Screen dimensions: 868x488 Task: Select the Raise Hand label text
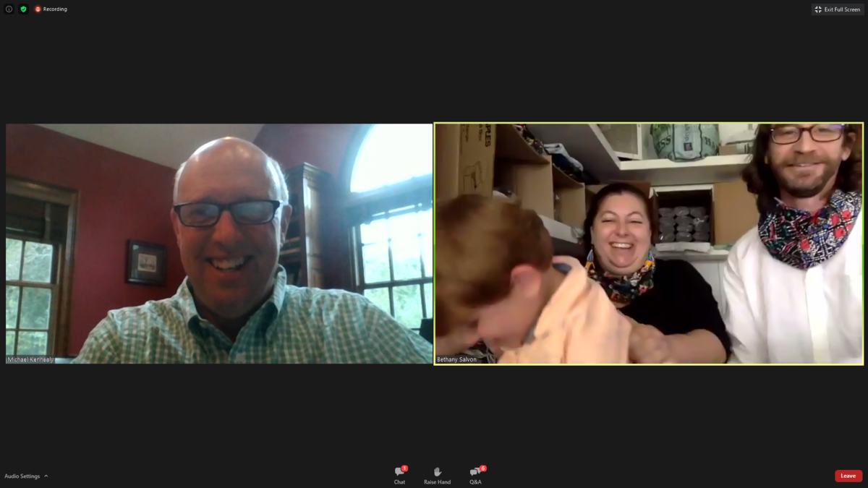(437, 482)
